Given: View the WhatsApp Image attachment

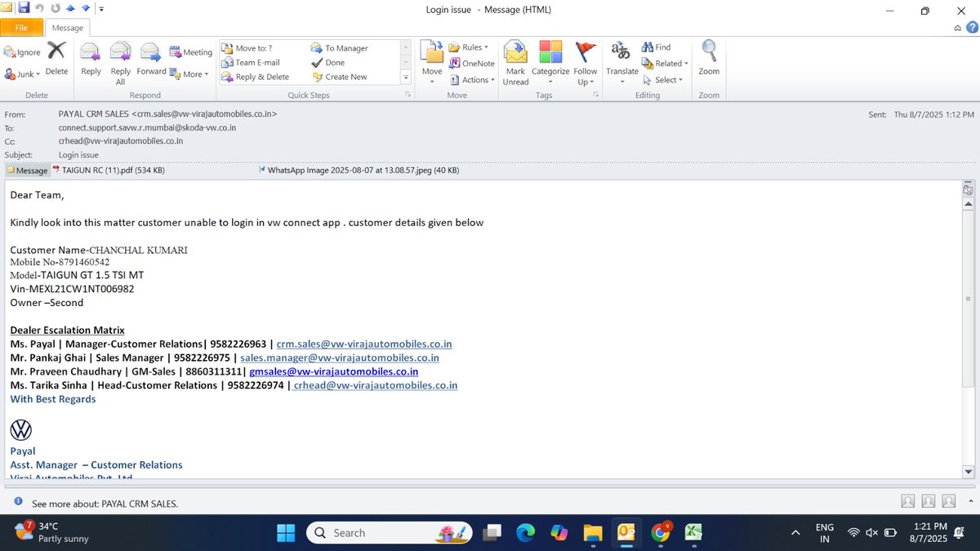Looking at the screenshot, I should (x=359, y=171).
